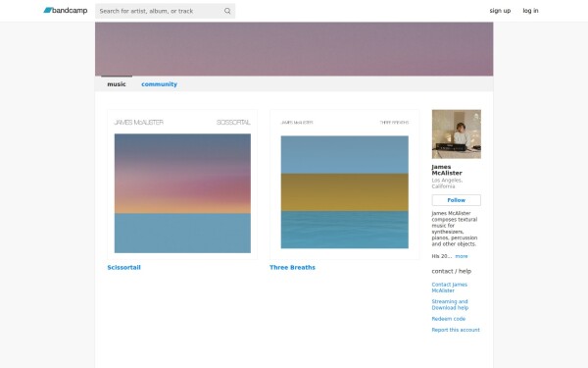Click the James McAlister artist name text
The width and height of the screenshot is (588, 368).
tap(447, 170)
